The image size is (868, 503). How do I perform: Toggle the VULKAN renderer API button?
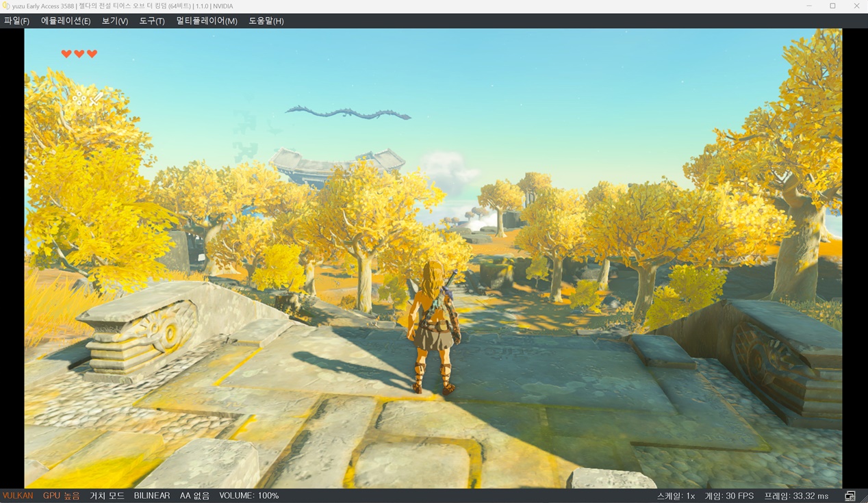(x=18, y=495)
